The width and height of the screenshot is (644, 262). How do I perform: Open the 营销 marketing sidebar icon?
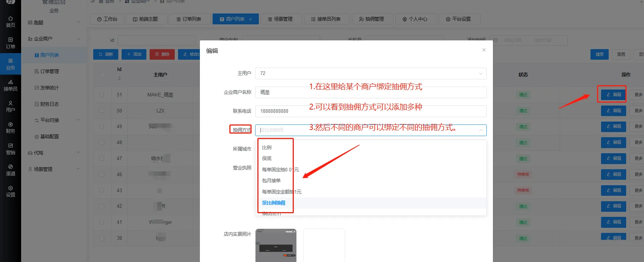tap(10, 149)
